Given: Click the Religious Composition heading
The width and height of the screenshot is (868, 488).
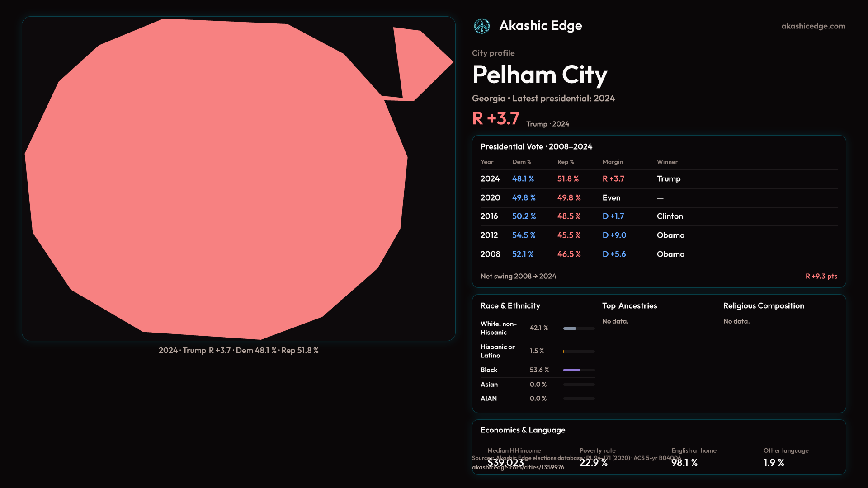Looking at the screenshot, I should (x=764, y=306).
